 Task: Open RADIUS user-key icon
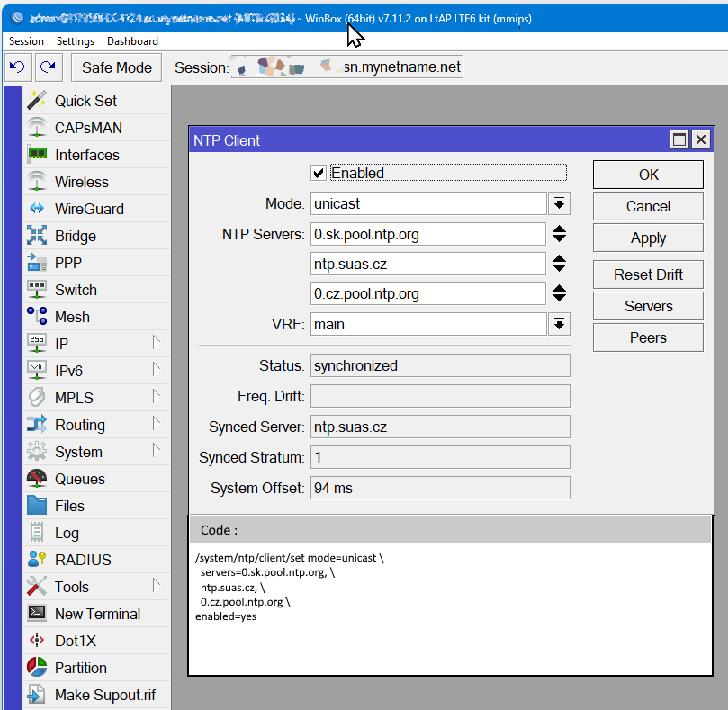[x=37, y=559]
